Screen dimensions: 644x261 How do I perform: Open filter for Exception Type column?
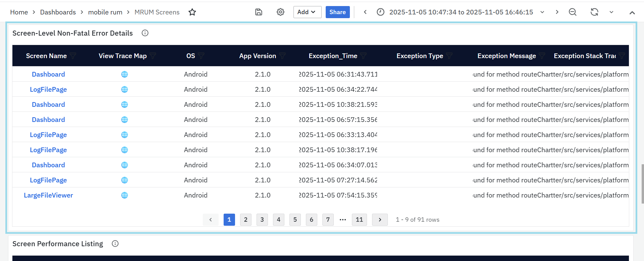(450, 56)
